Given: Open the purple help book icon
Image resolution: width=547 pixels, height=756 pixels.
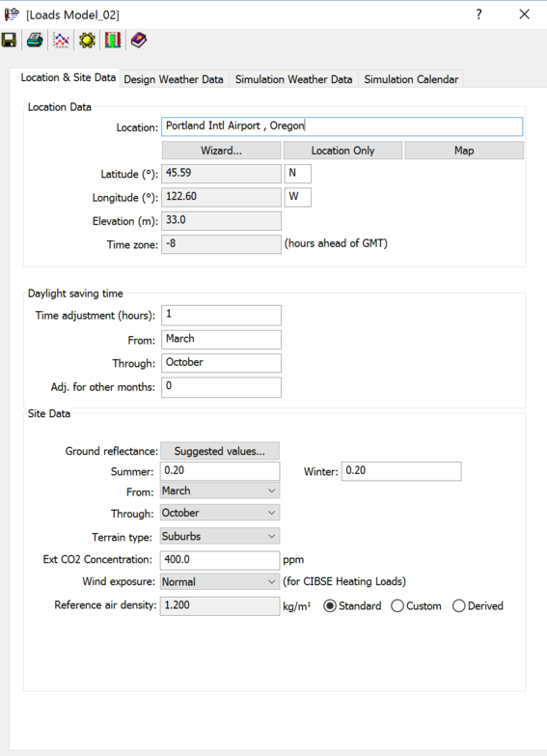Looking at the screenshot, I should coord(138,40).
